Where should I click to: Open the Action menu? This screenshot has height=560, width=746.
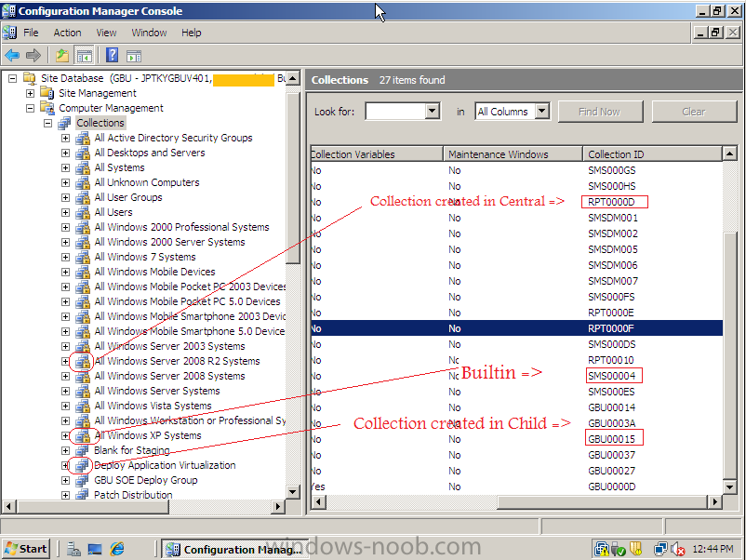(67, 33)
